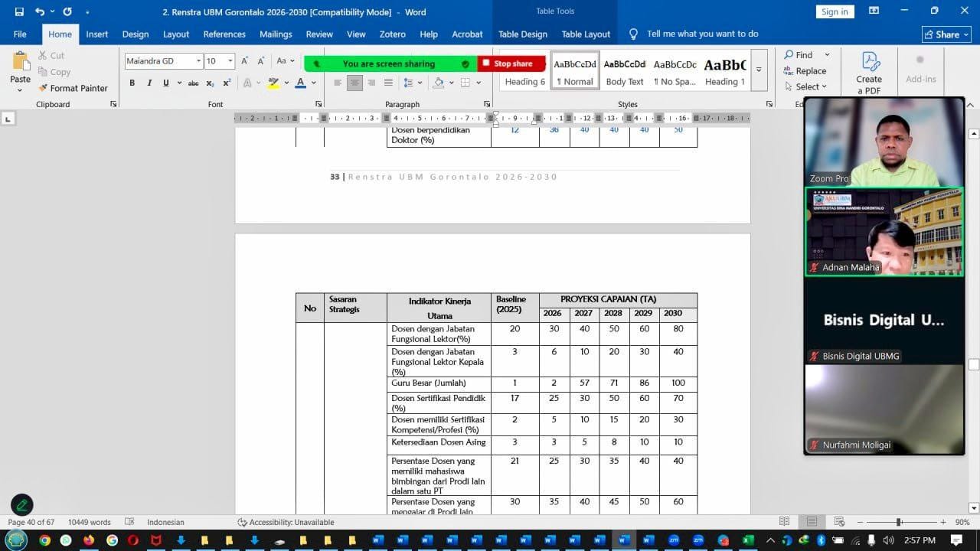Click the Share button
The image size is (980, 551).
(946, 34)
